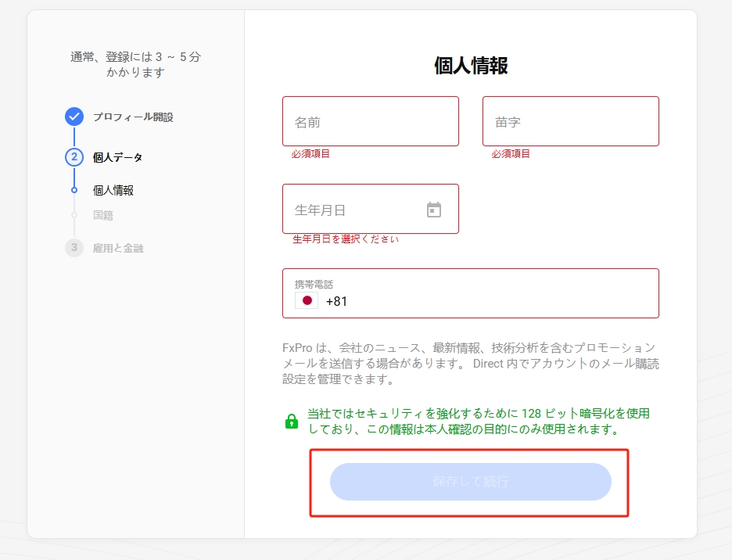This screenshot has width=732, height=560.
Task: Click the FxPro promotional email notice paragraph
Action: (468, 364)
